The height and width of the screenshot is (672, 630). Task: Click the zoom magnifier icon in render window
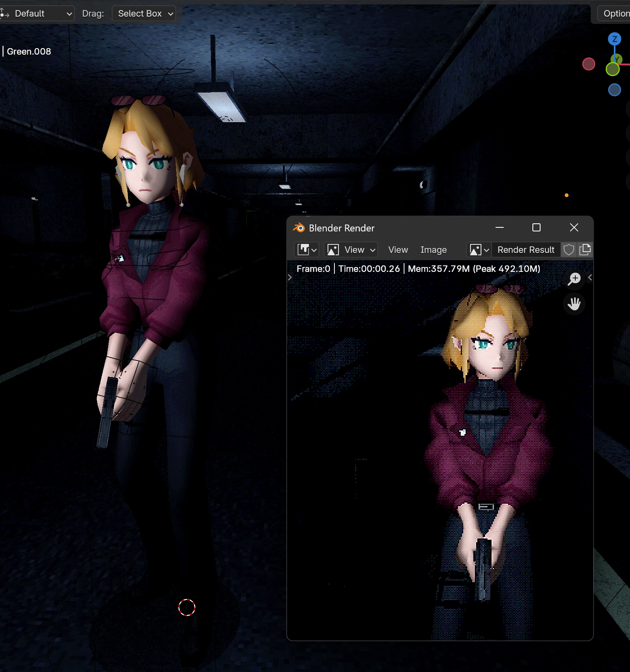point(574,279)
